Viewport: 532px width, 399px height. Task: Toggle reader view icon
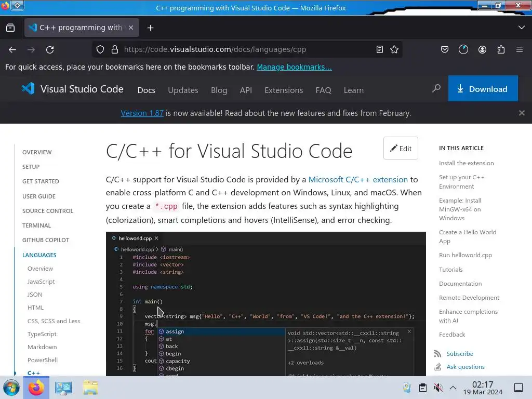tap(380, 49)
